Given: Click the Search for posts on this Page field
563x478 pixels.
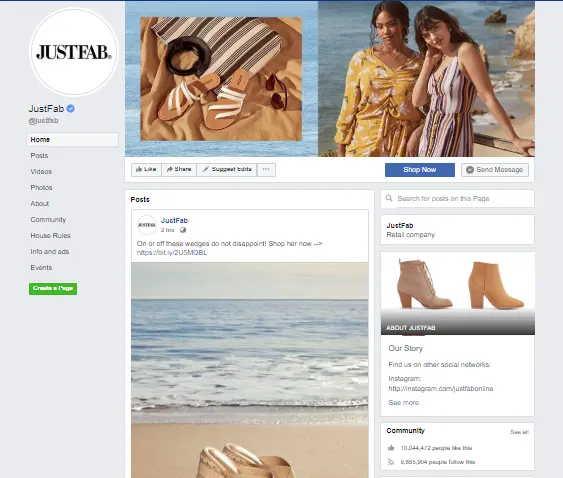Looking at the screenshot, I should point(457,199).
